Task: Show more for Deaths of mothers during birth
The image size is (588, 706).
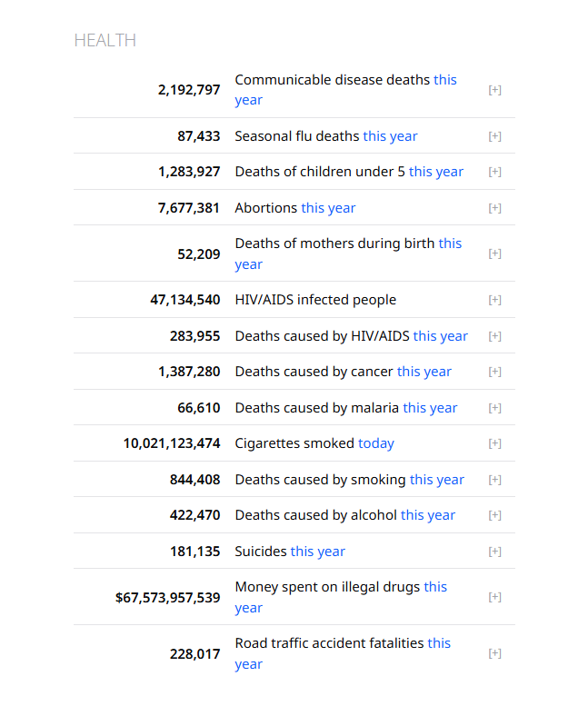Action: click(494, 254)
